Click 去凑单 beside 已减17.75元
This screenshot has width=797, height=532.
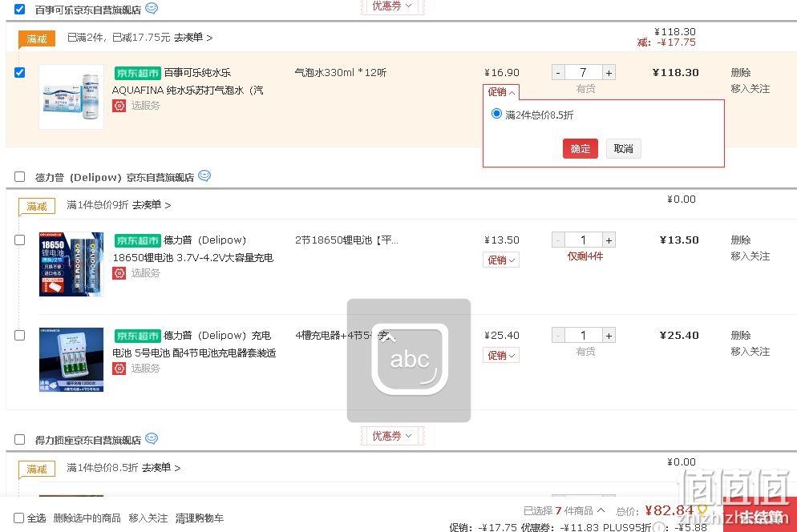[193, 38]
